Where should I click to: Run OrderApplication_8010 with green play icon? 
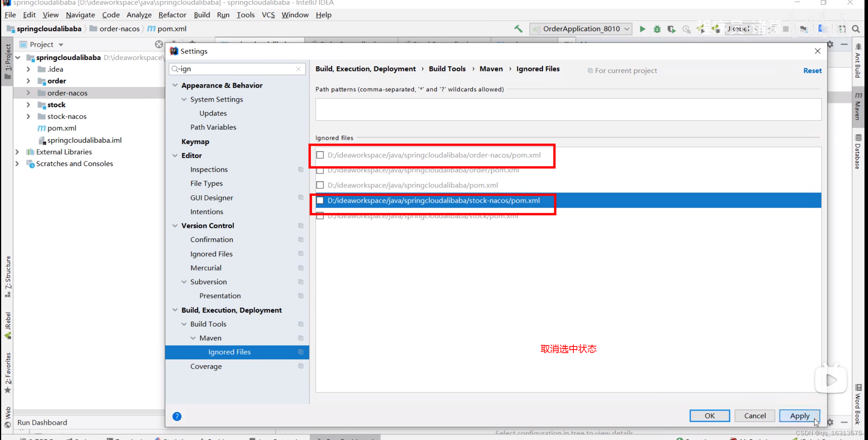(642, 29)
